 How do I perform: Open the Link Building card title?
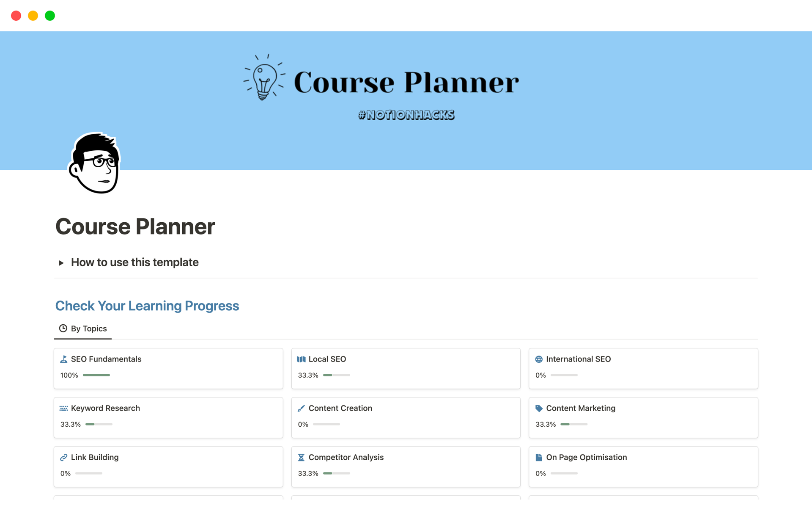(x=95, y=457)
